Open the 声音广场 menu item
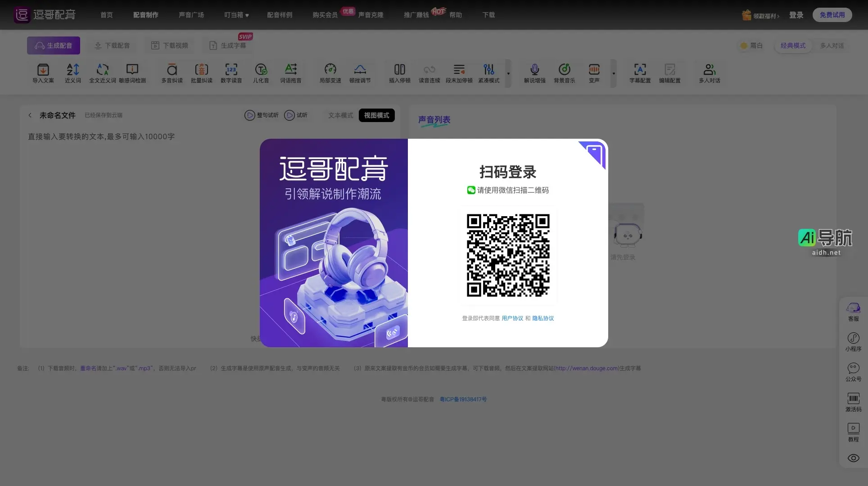The height and width of the screenshot is (486, 868). point(191,15)
